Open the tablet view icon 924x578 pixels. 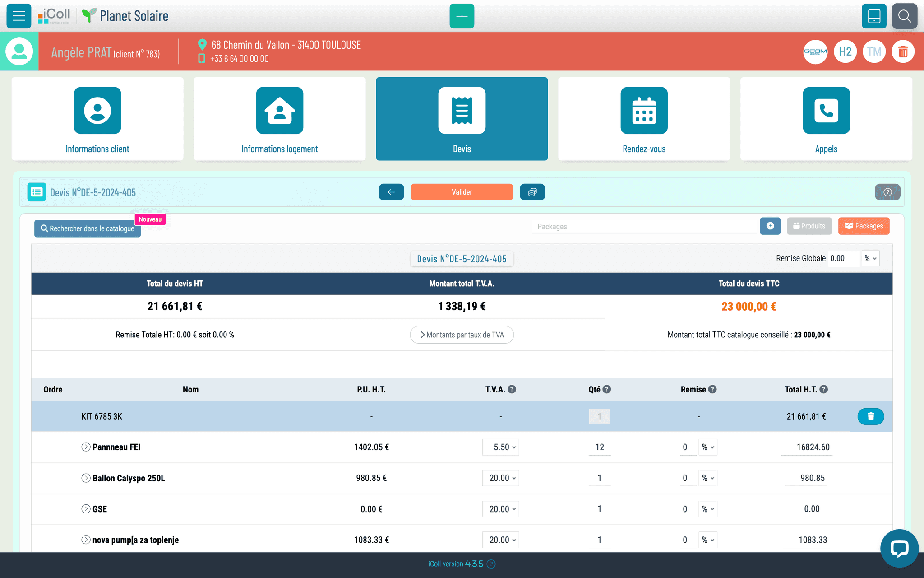point(874,16)
